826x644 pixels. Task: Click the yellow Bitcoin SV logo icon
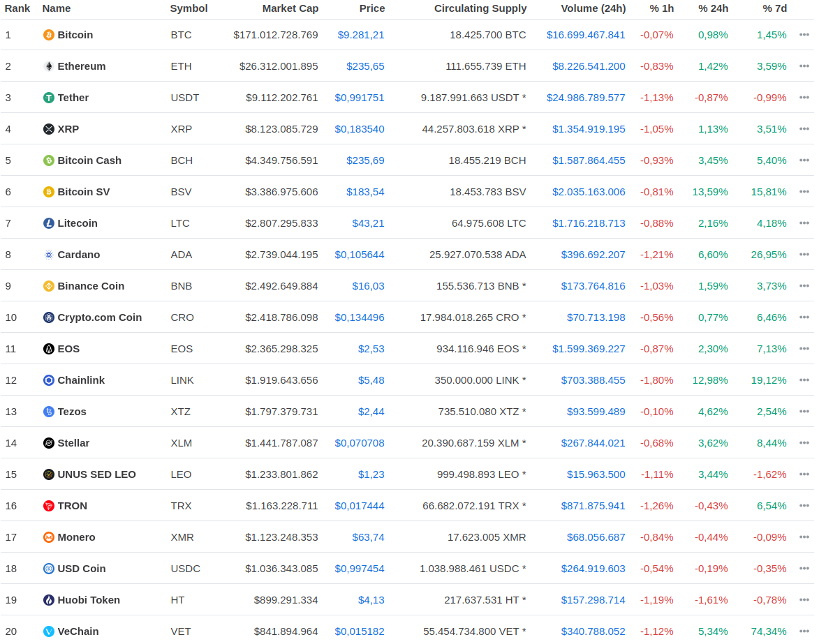(x=48, y=192)
